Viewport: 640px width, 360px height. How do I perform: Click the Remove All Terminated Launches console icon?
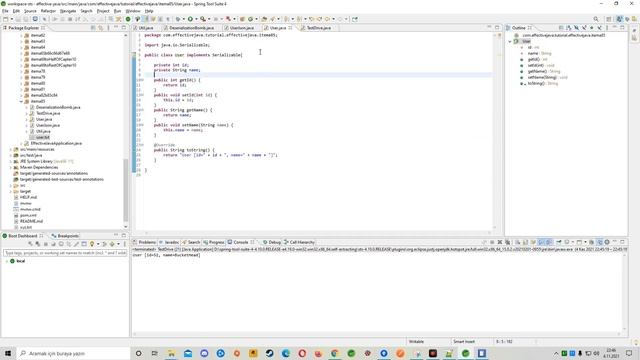(x=507, y=242)
